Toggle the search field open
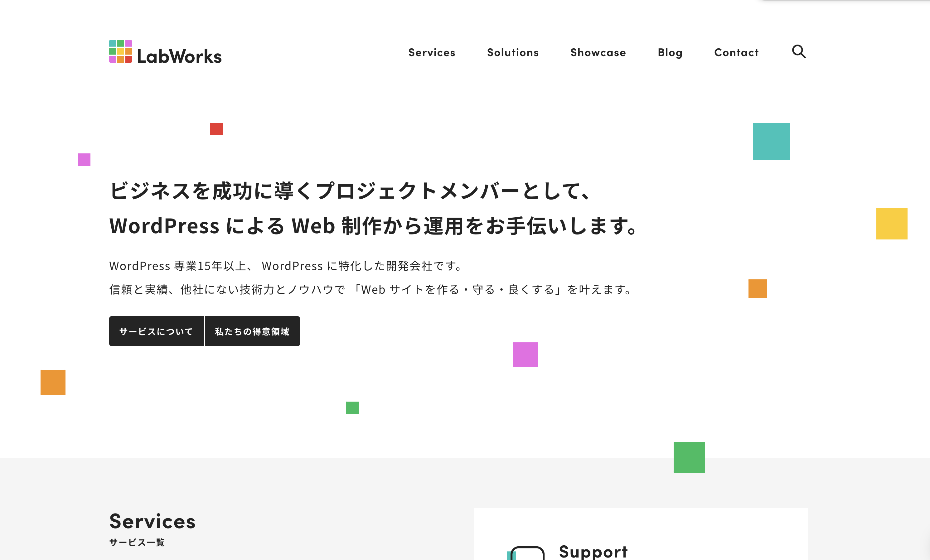930x560 pixels. [x=798, y=51]
